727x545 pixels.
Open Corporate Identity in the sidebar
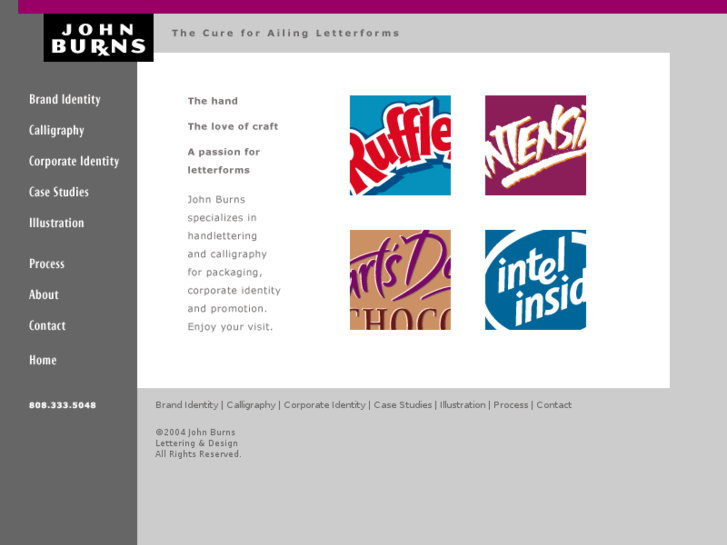(74, 161)
